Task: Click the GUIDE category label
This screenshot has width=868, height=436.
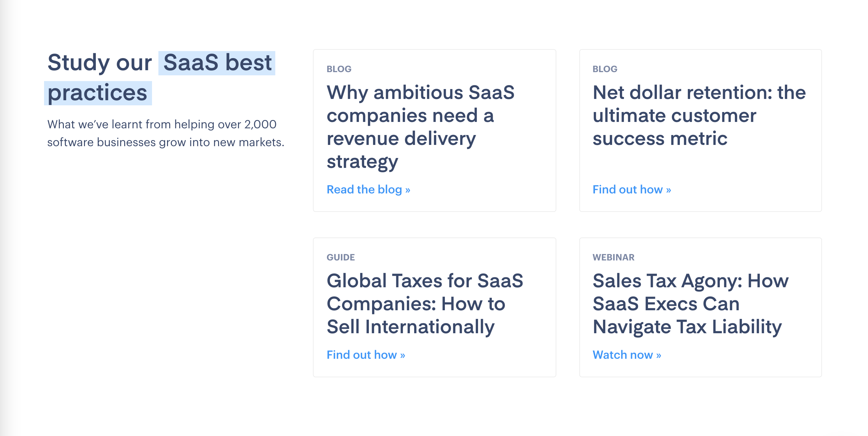Action: (340, 257)
